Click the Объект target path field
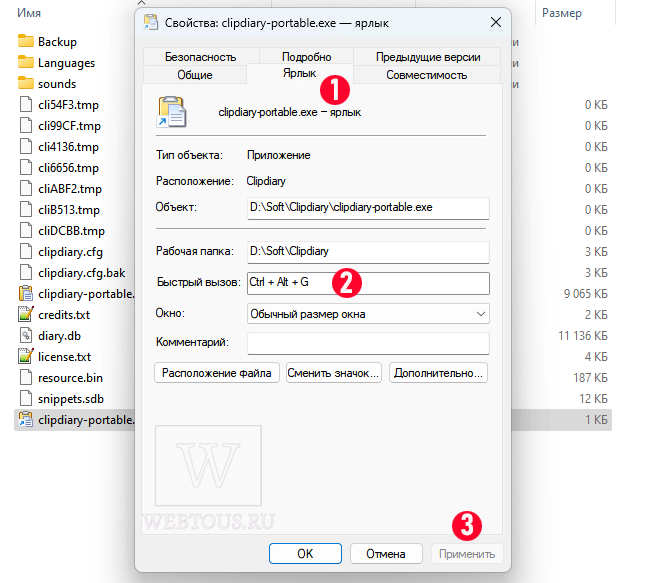664x583 pixels. [x=368, y=207]
